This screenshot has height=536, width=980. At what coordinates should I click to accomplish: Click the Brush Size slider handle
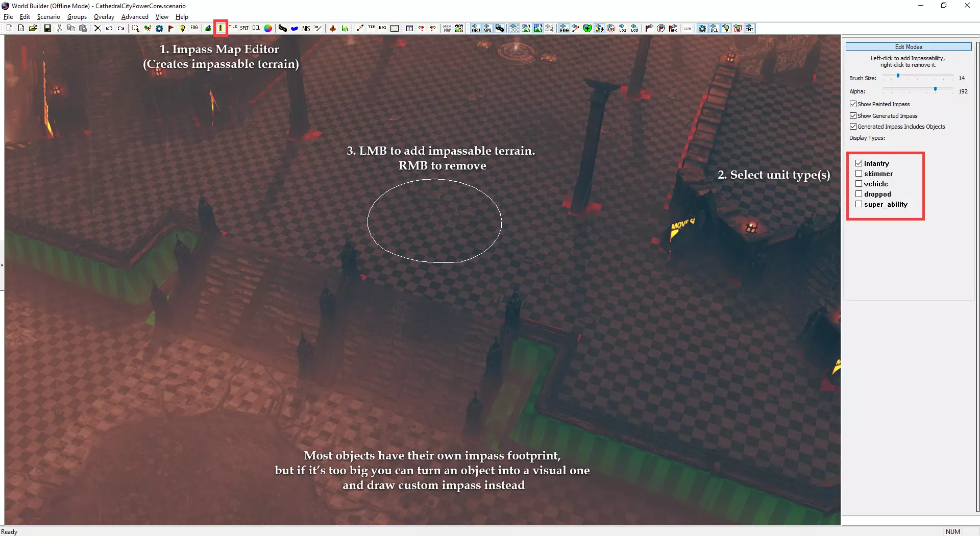pyautogui.click(x=898, y=76)
